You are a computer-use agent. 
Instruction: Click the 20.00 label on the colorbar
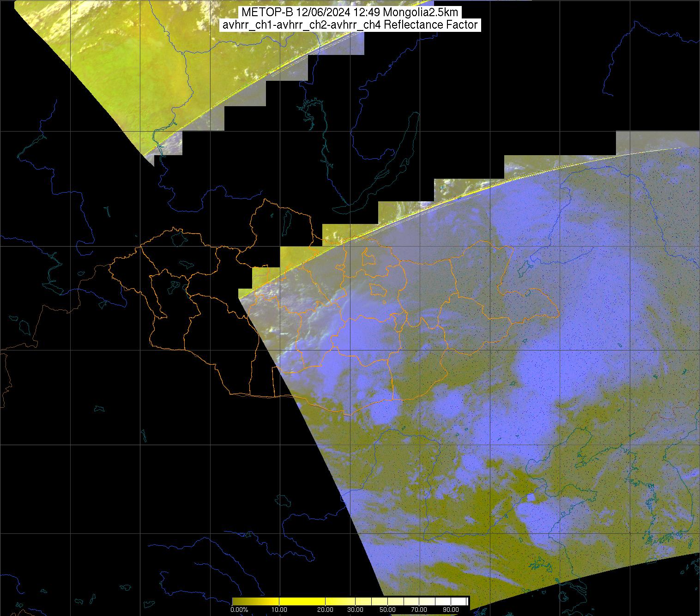[326, 610]
